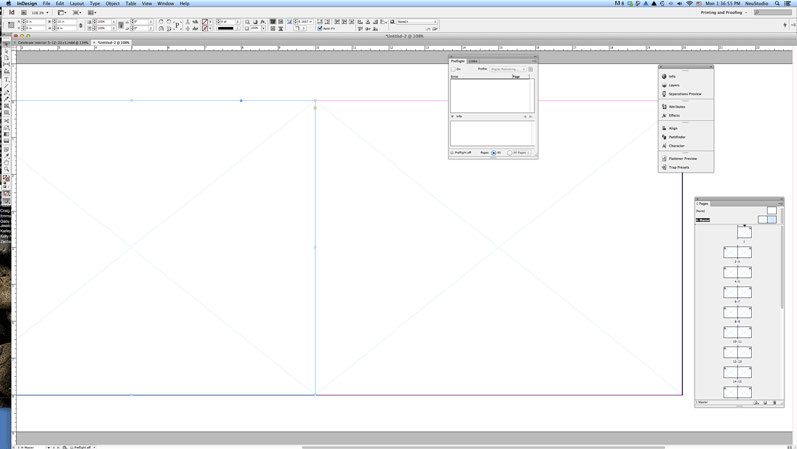797x449 pixels.
Task: Switch to the Untitled-2 document tab
Action: [x=114, y=43]
